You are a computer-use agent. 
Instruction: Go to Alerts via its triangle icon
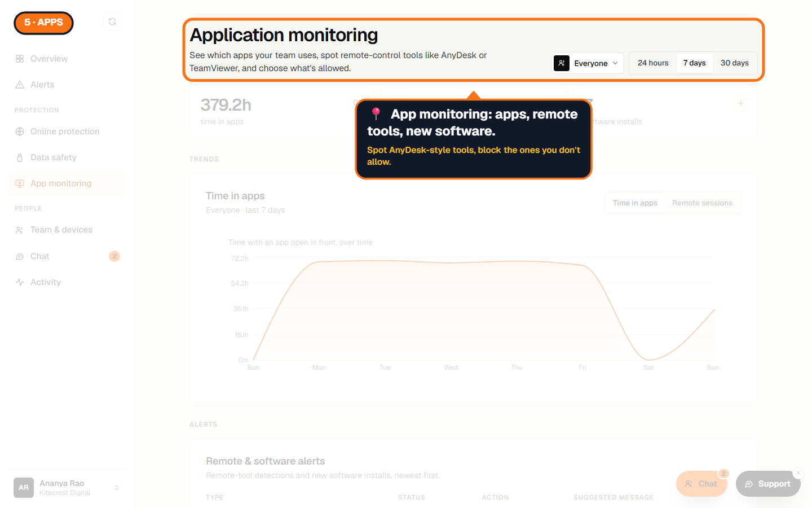[20, 85]
